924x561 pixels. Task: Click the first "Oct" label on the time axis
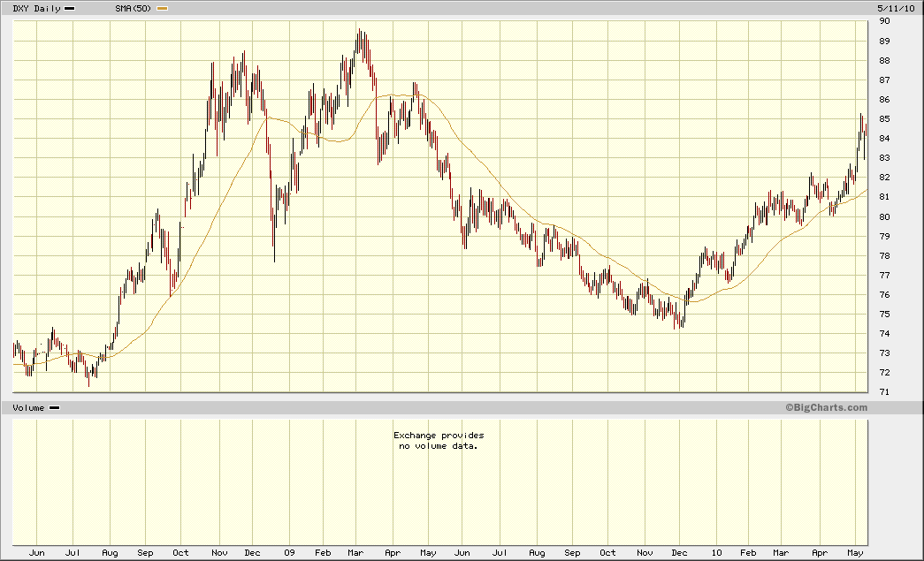pyautogui.click(x=180, y=553)
